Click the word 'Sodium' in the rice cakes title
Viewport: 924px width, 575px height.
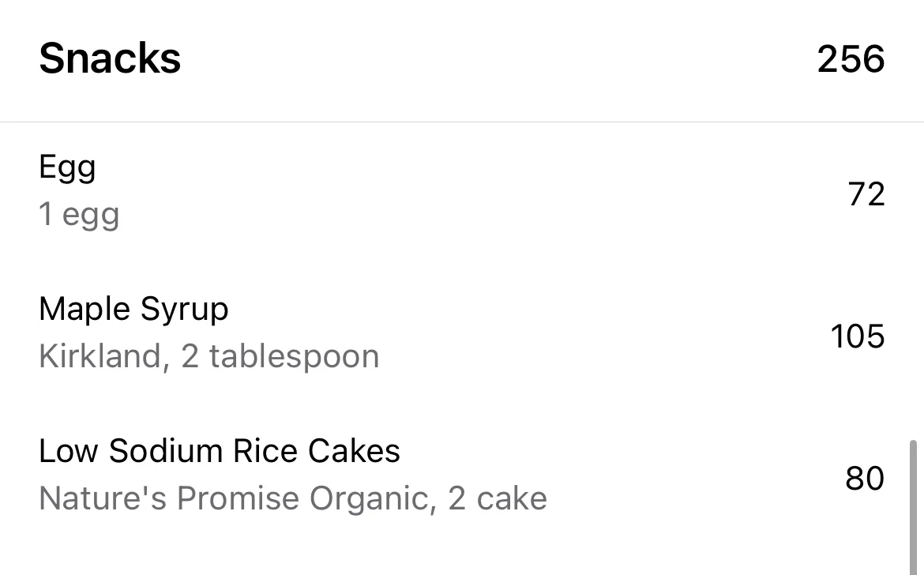click(x=166, y=451)
